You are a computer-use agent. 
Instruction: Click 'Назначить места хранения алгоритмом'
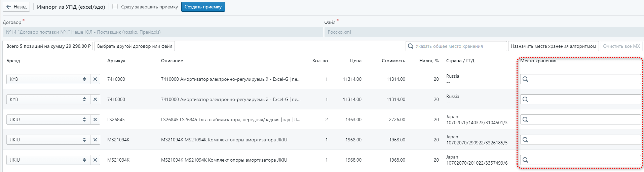[553, 46]
